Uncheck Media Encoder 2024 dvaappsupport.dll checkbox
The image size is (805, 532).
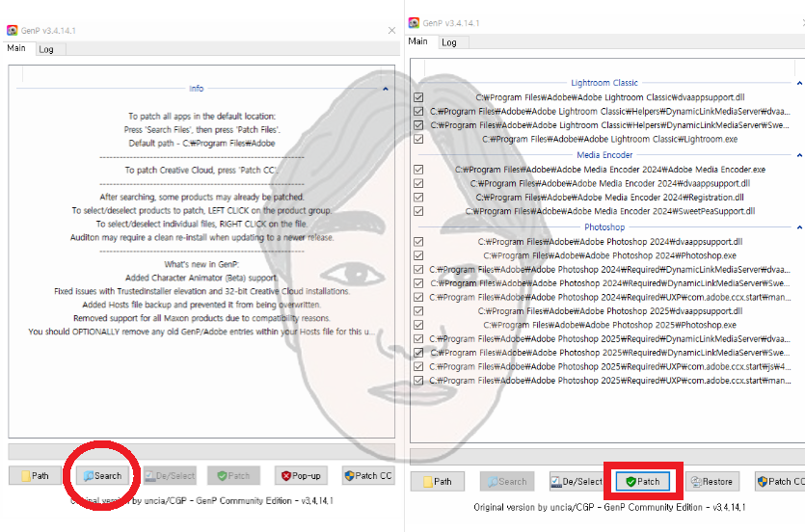(x=418, y=183)
